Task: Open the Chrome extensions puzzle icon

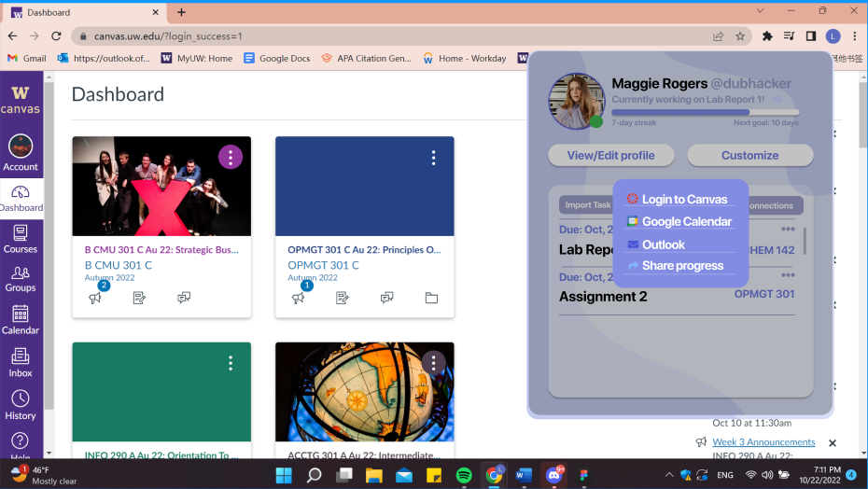Action: click(x=767, y=36)
